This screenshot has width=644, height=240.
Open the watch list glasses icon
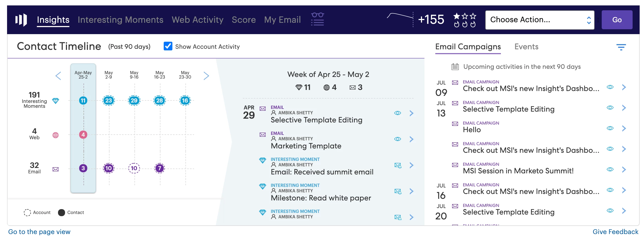tap(317, 19)
